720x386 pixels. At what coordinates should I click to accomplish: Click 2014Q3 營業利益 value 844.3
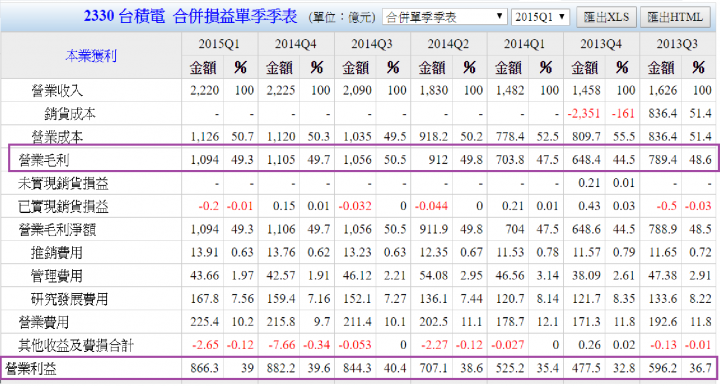(357, 369)
